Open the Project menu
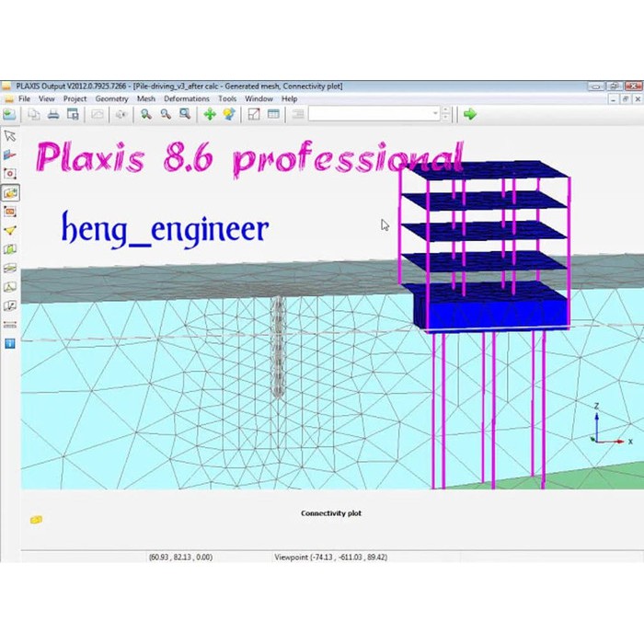The width and height of the screenshot is (644, 644). tap(75, 99)
